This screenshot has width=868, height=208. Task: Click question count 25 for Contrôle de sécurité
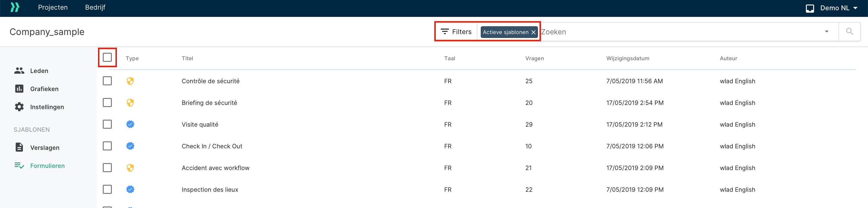pyautogui.click(x=529, y=81)
